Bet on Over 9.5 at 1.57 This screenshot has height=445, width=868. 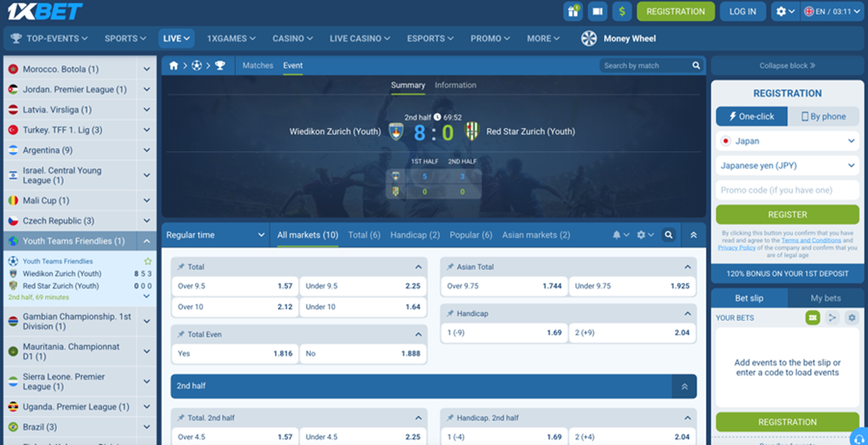point(234,287)
